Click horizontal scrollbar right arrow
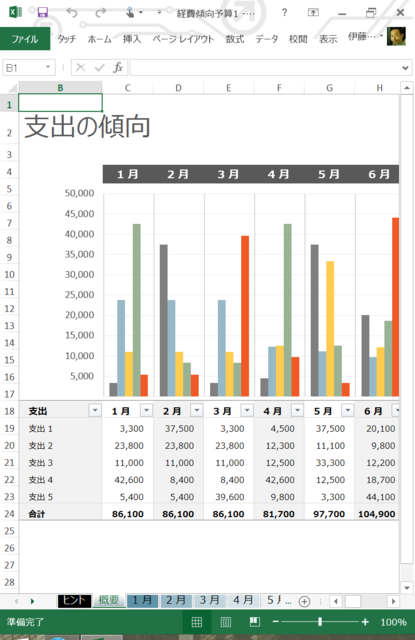 pos(393,601)
